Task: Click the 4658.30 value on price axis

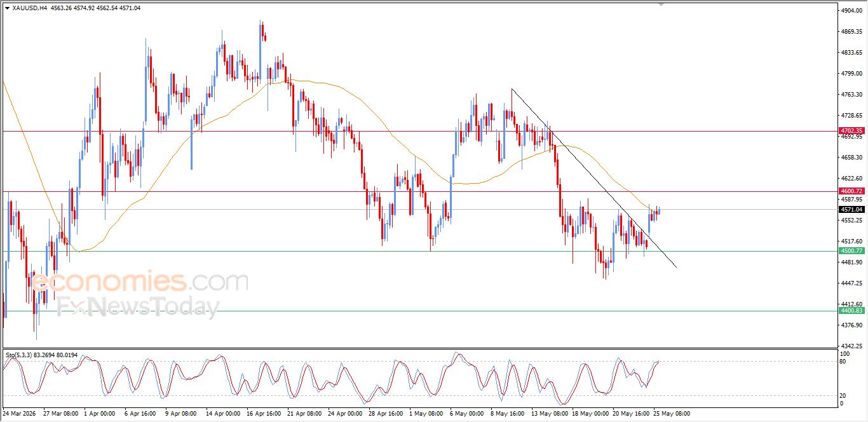Action: (x=851, y=158)
